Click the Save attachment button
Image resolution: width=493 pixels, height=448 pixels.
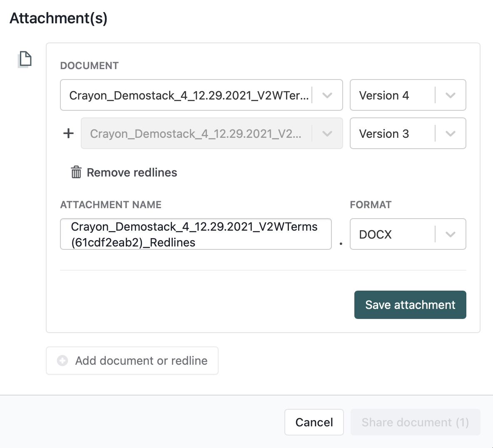click(x=410, y=305)
